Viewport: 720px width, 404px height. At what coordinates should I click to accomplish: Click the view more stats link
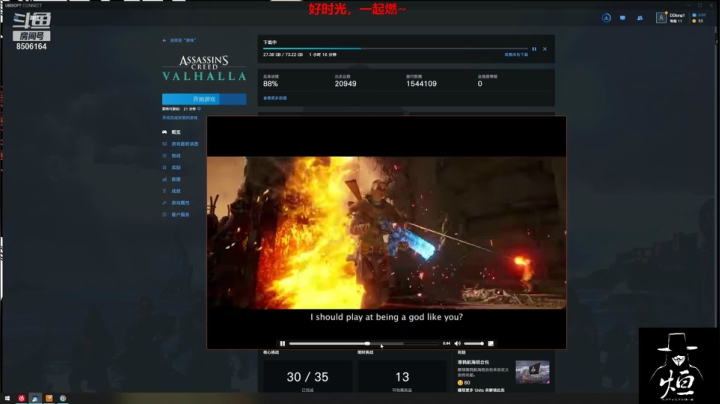(275, 98)
